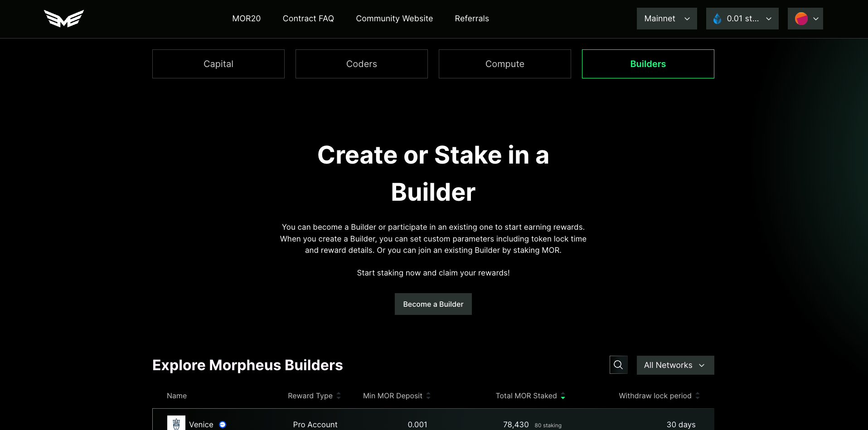Open the Mainnet network dropdown
The width and height of the screenshot is (868, 430).
pyautogui.click(x=667, y=19)
